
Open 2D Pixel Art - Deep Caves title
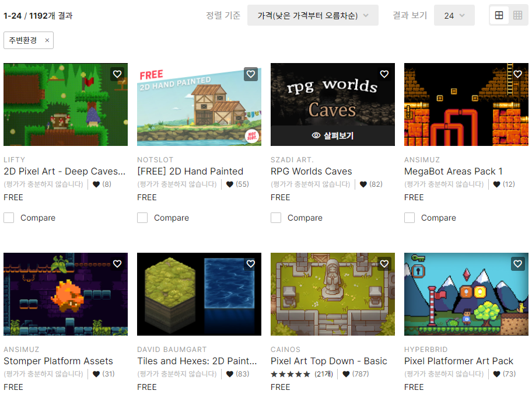click(x=65, y=172)
